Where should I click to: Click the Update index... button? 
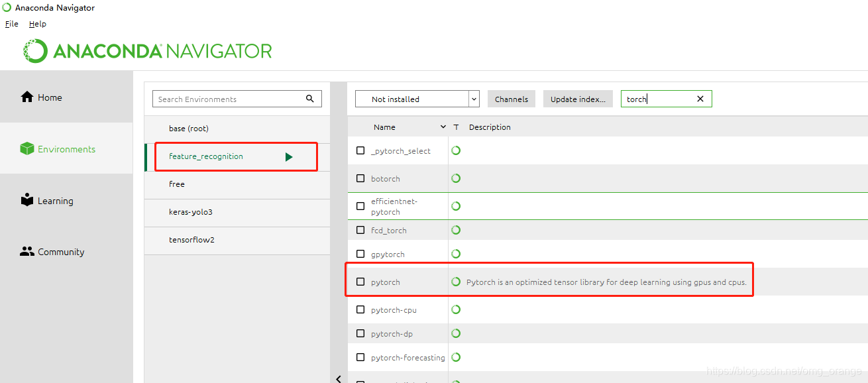pyautogui.click(x=578, y=99)
